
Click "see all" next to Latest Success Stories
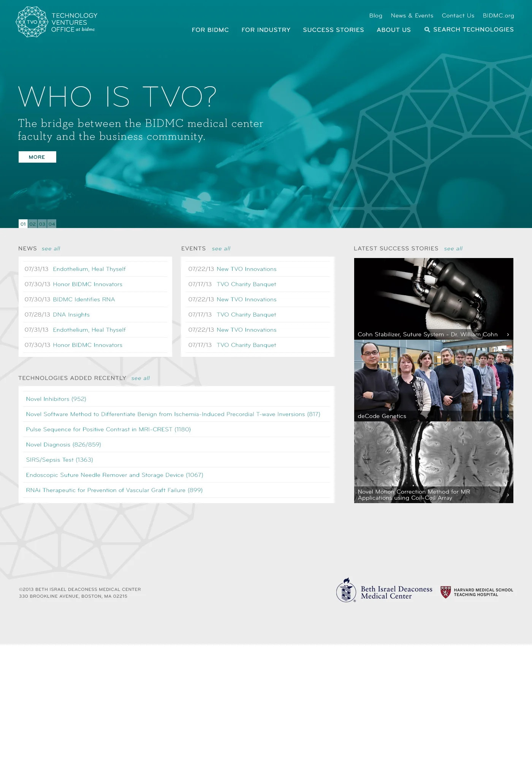453,249
